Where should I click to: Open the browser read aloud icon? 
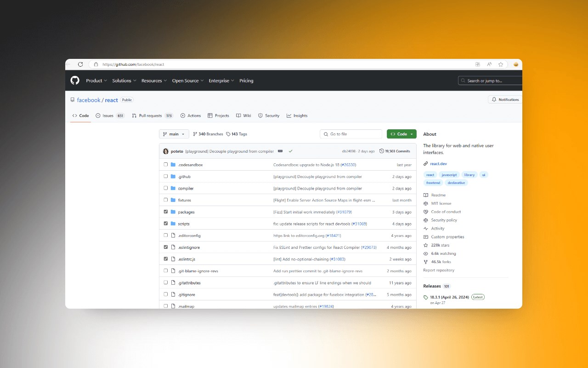tap(489, 64)
